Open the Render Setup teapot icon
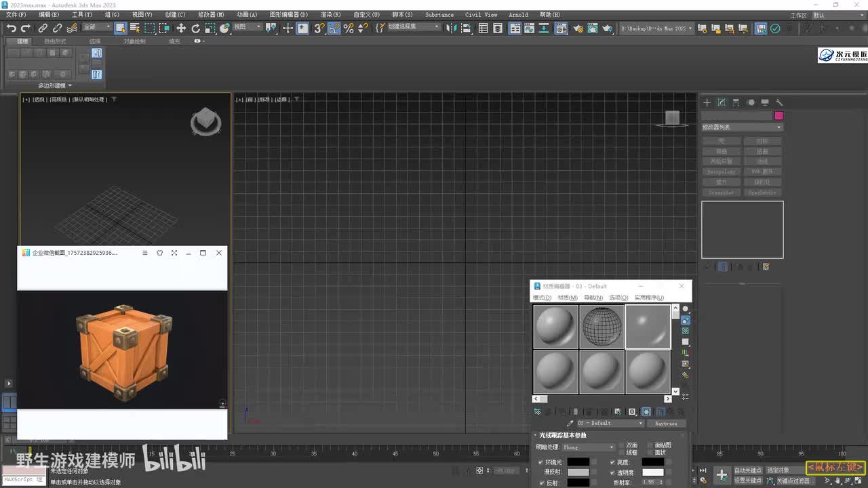 tap(578, 28)
